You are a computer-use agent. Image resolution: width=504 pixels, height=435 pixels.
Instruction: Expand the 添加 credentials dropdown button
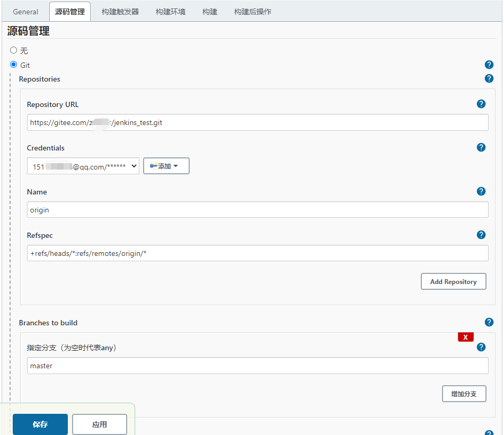click(x=166, y=166)
